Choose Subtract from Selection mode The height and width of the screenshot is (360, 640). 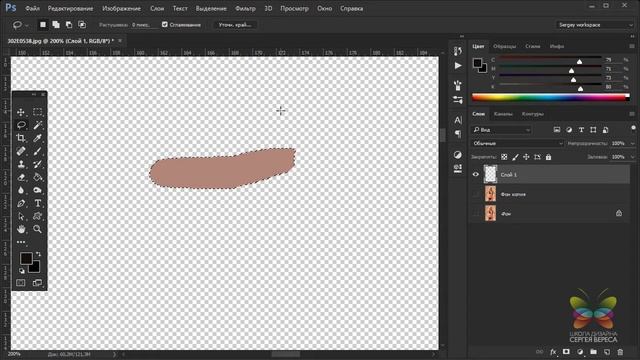point(69,25)
